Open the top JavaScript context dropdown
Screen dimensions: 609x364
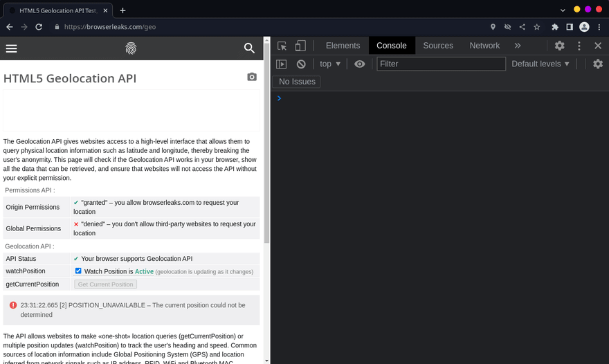(x=330, y=64)
